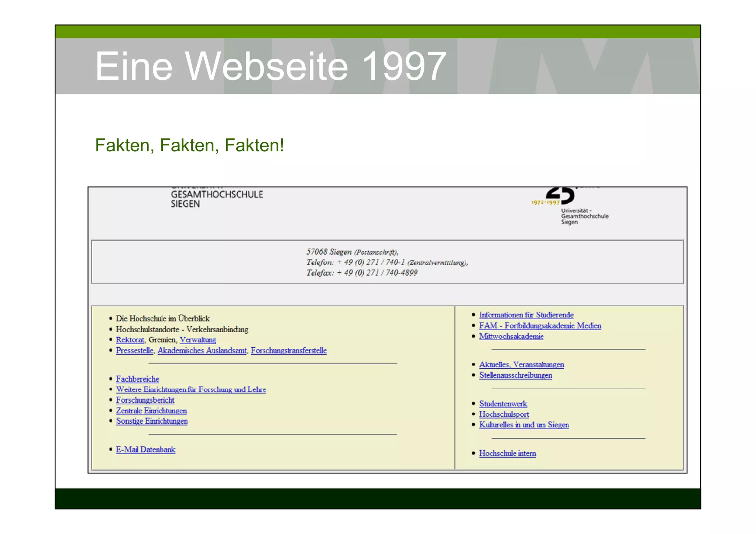Open the Hochschule intern link
756x534 pixels.
click(508, 454)
